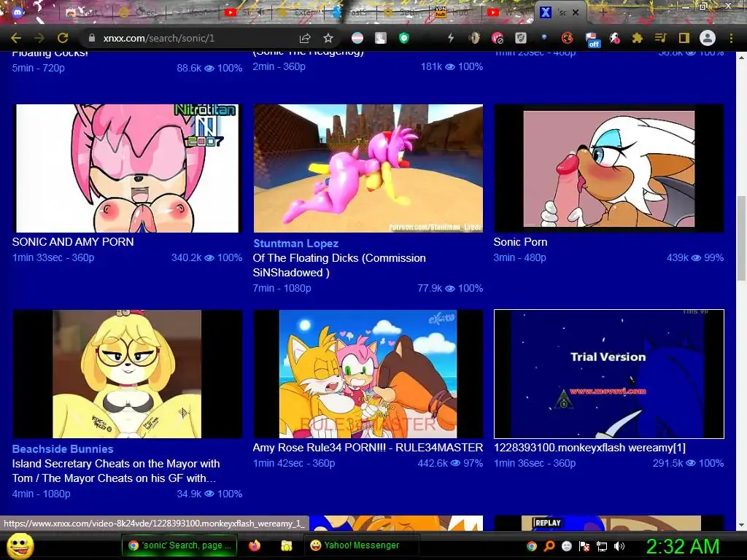Click the address bar URL field

click(x=190, y=38)
